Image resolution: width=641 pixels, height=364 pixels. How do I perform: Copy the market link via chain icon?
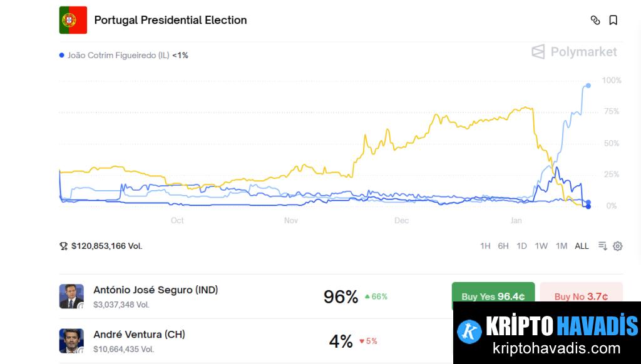[595, 20]
